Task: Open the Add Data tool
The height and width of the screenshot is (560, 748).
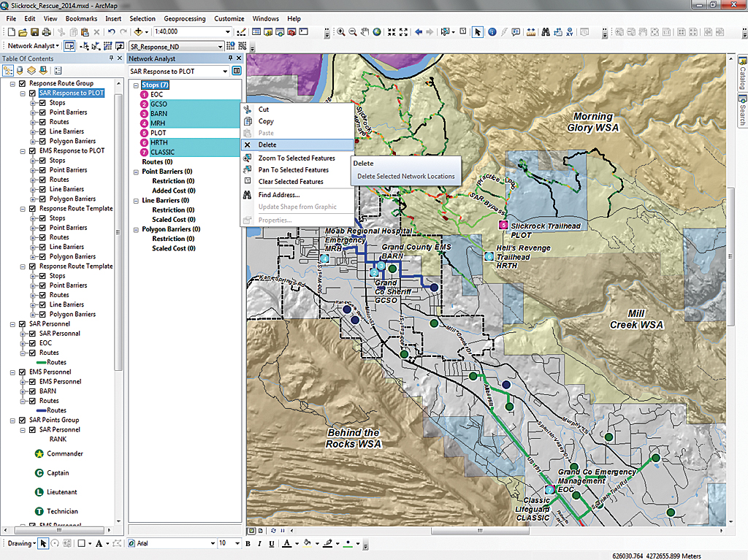Action: [x=138, y=32]
